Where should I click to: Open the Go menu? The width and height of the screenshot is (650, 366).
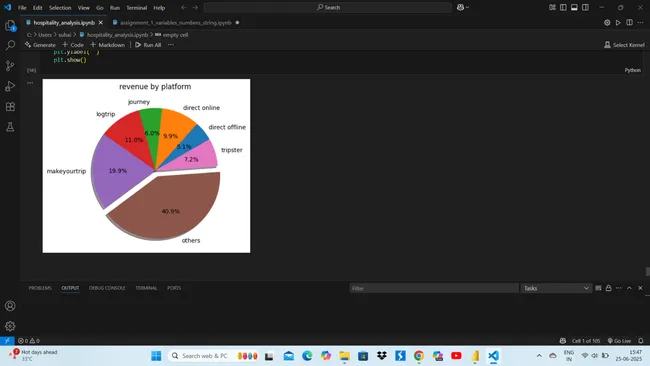click(99, 7)
